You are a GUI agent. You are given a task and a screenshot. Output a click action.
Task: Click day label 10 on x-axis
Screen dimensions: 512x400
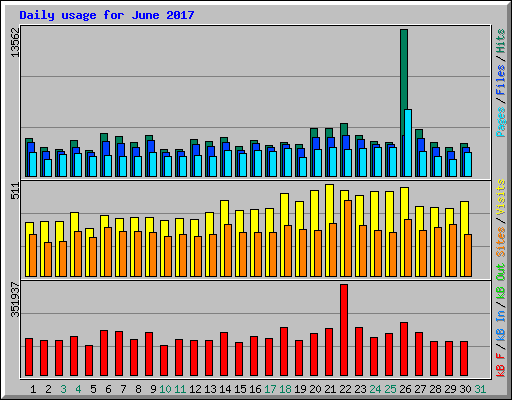tap(165, 389)
